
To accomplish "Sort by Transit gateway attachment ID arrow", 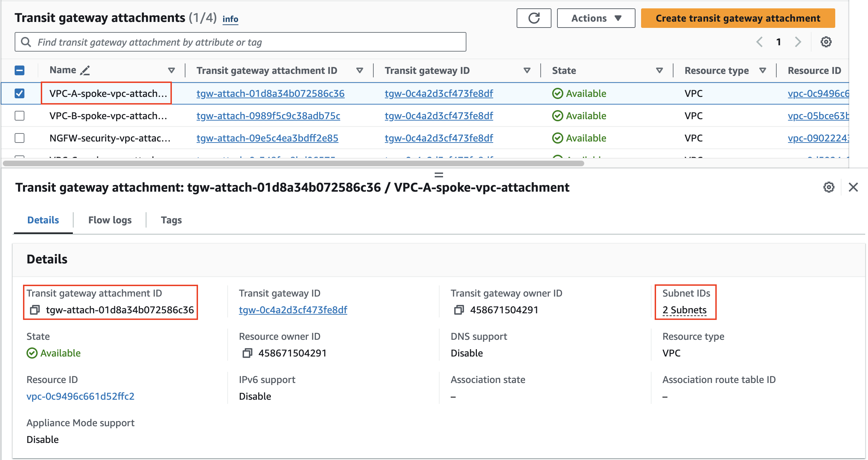I will [360, 71].
